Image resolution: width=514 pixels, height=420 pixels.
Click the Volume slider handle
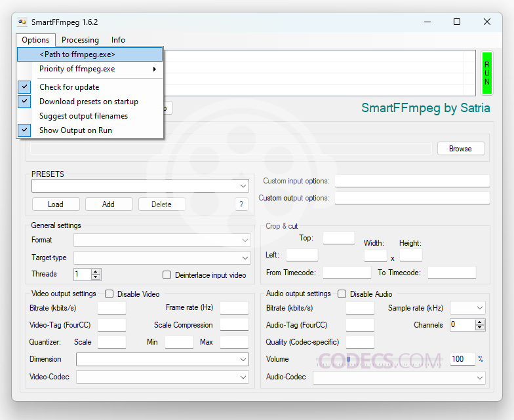(x=349, y=359)
